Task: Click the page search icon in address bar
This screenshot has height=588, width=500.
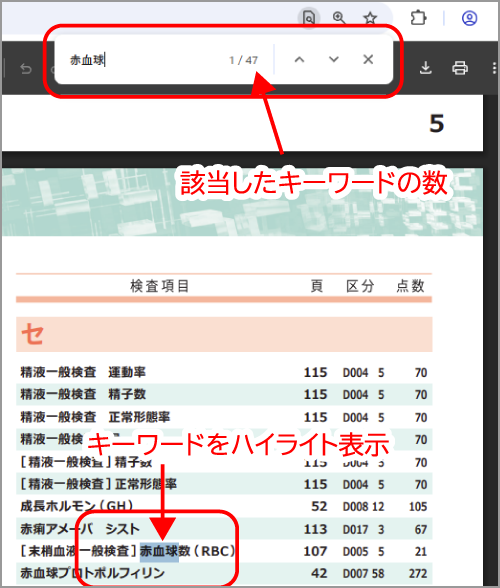Action: [309, 18]
